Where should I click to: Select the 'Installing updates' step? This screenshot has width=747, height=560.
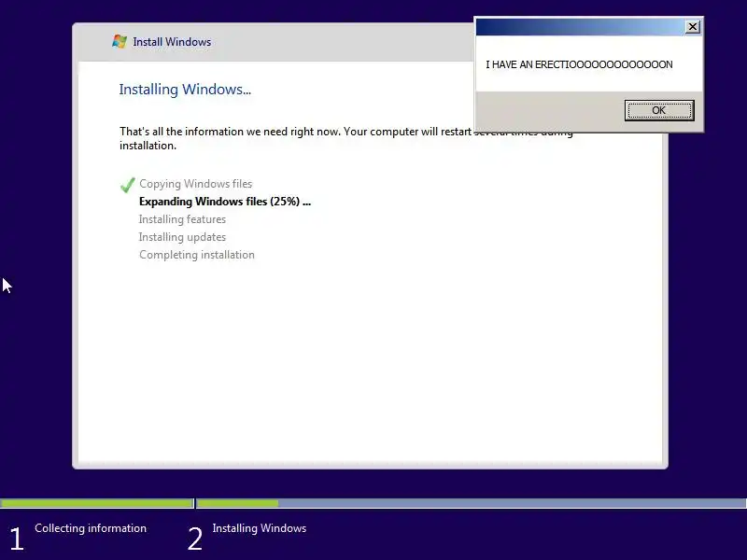click(182, 237)
